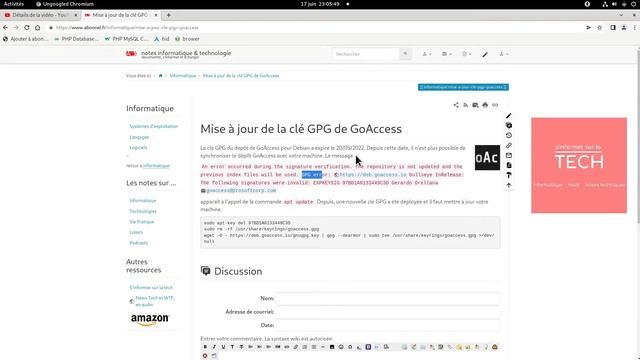Open a new browser tab
Image resolution: width=640 pixels, height=360 pixels.
pyautogui.click(x=169, y=15)
